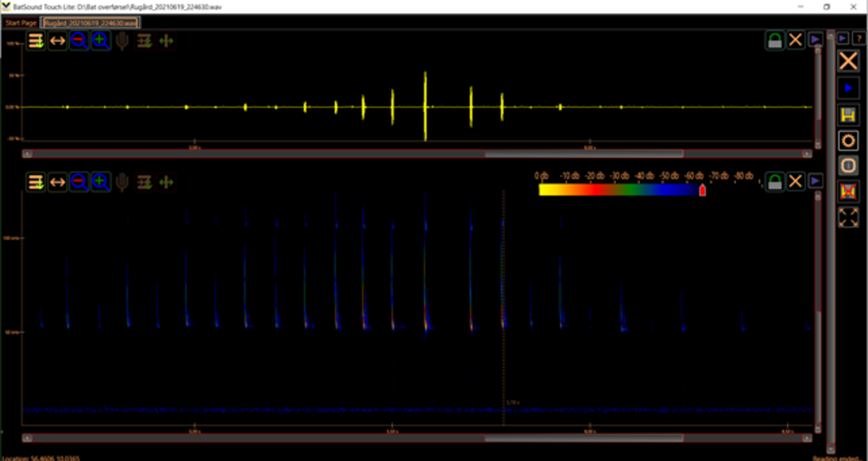The height and width of the screenshot is (461, 868).
Task: Open the spectrogram settings lines icon
Action: 36,182
